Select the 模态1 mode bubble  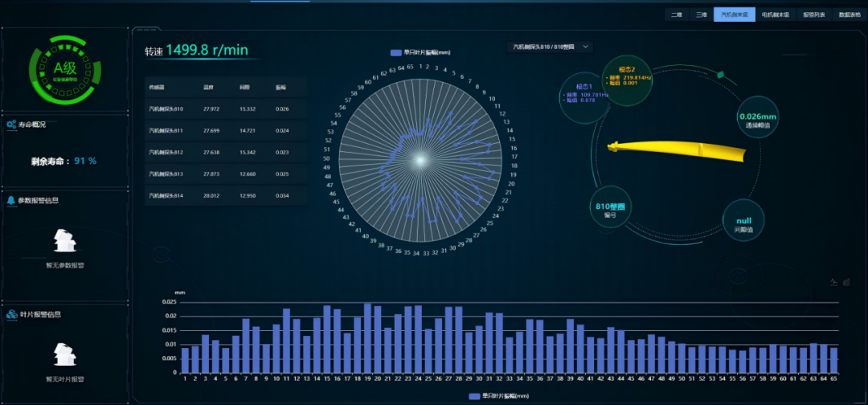[583, 95]
